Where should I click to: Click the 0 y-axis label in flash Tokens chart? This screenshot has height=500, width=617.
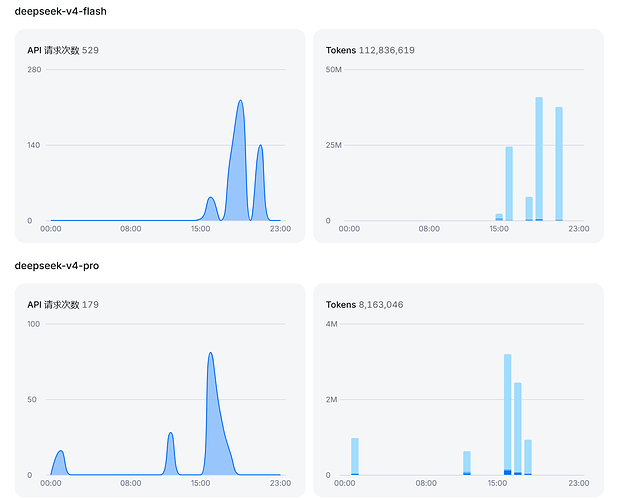tap(328, 221)
